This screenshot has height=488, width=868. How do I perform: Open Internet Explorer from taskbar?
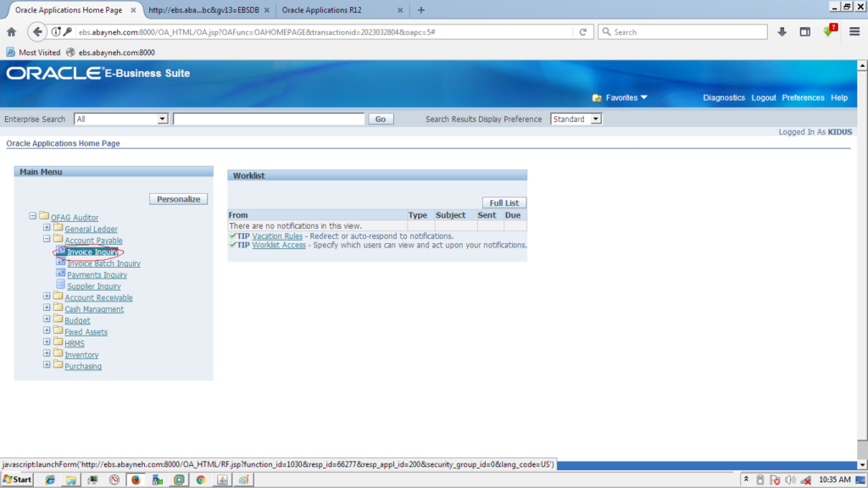[x=50, y=480]
